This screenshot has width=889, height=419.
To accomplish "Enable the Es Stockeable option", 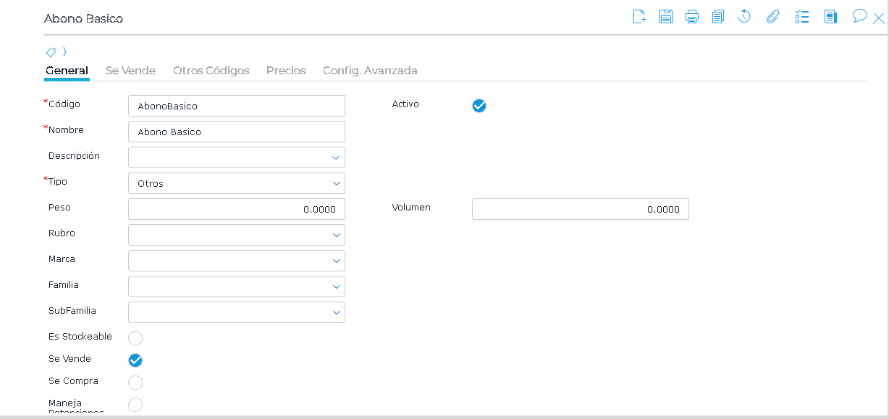I will [x=136, y=338].
